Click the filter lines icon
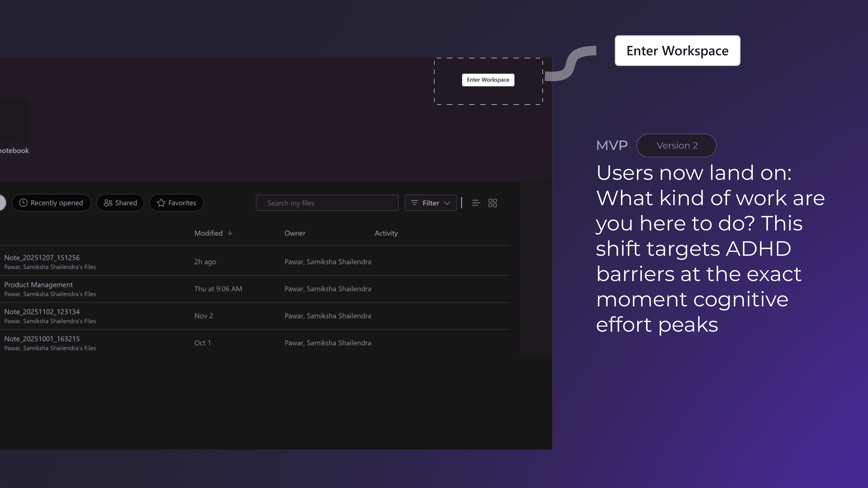Image resolution: width=868 pixels, height=488 pixels. (415, 203)
